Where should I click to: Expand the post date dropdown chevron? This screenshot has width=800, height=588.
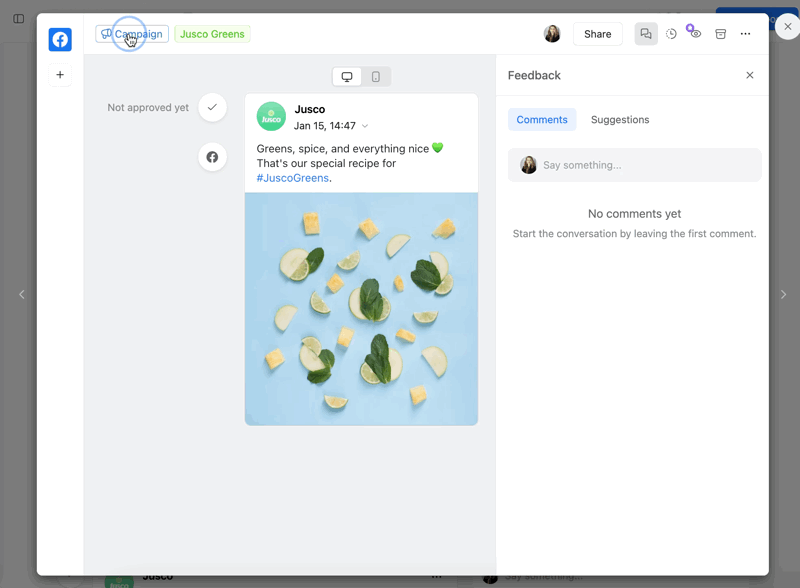[x=365, y=126]
